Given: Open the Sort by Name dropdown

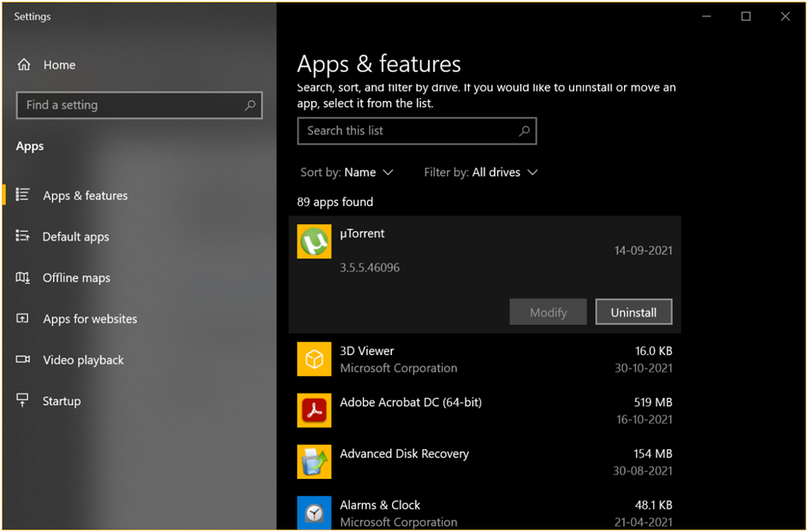Looking at the screenshot, I should click(x=347, y=173).
